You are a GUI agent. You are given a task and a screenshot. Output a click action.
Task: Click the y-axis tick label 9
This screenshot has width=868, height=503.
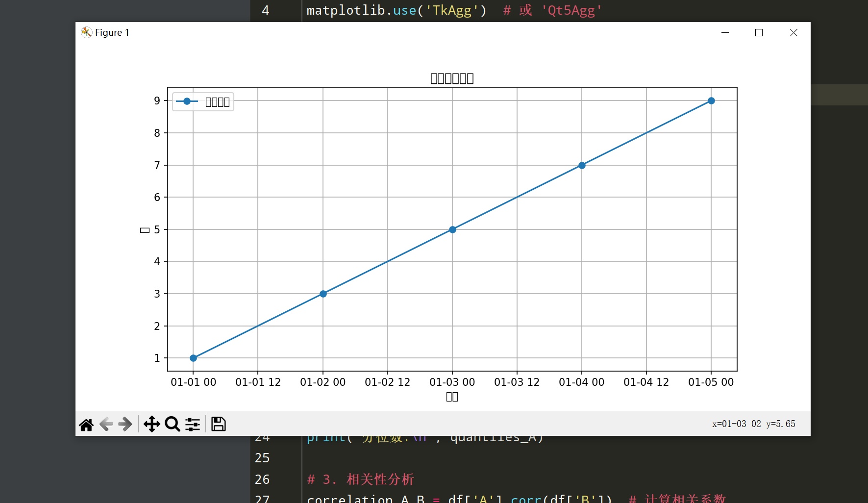(157, 101)
